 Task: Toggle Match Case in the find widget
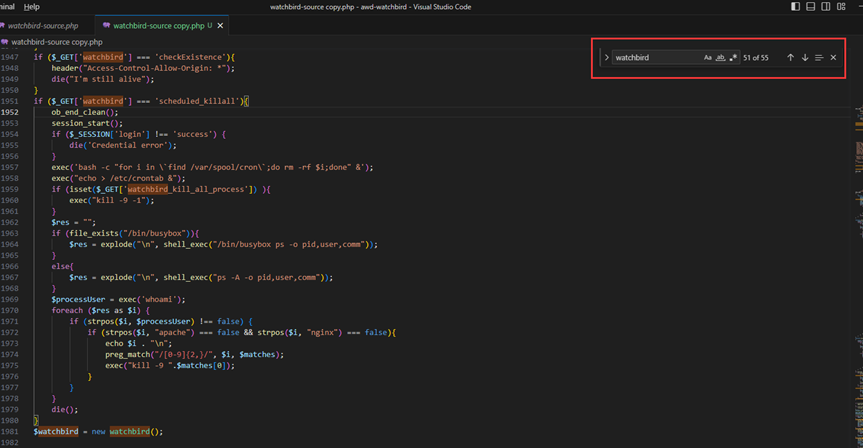[707, 58]
